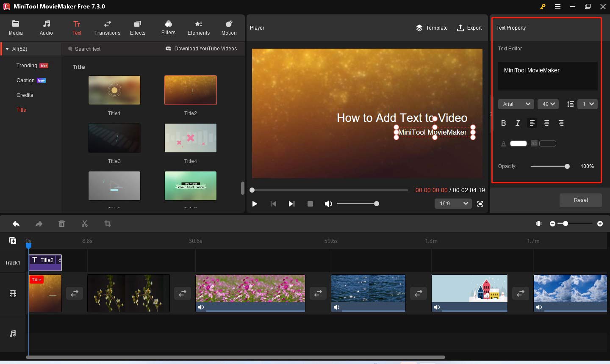Image resolution: width=610 pixels, height=364 pixels.
Task: Open the Audio tab
Action: pyautogui.click(x=46, y=28)
